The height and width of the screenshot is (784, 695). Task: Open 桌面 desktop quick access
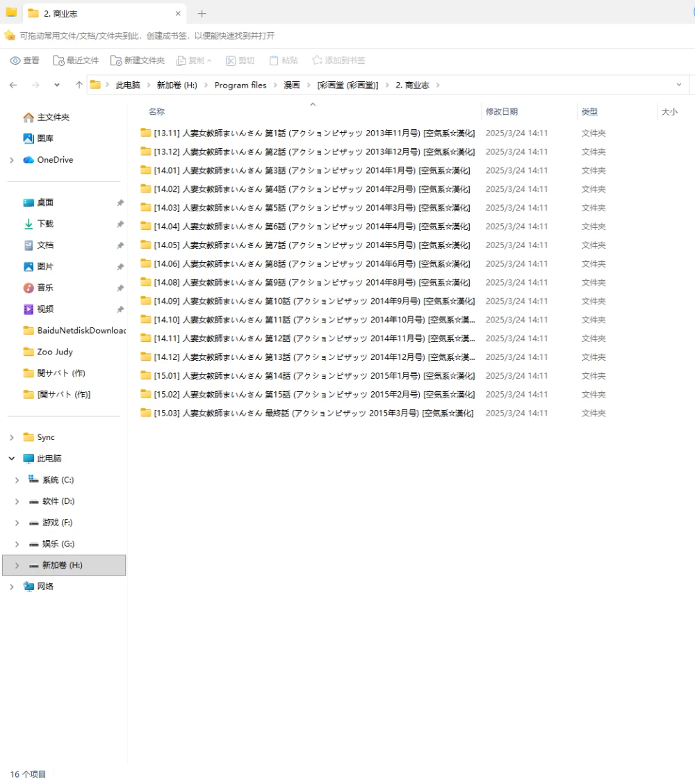(38, 202)
